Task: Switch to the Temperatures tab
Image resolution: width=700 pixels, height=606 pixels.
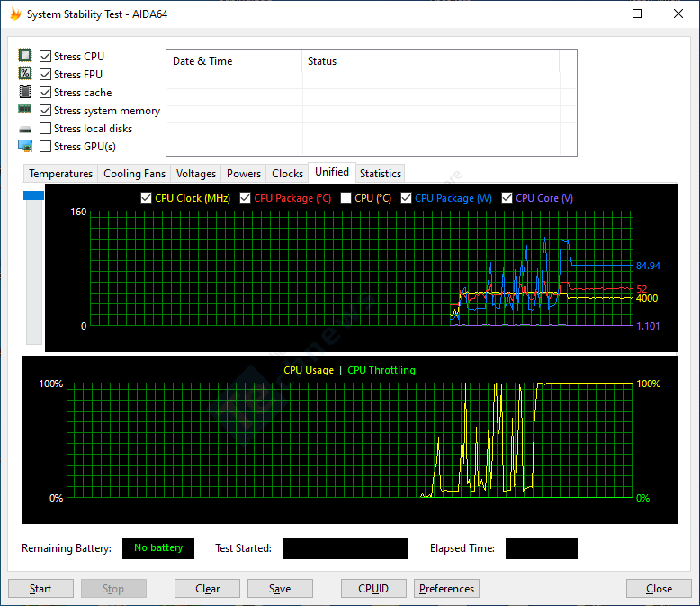Action: (x=60, y=174)
